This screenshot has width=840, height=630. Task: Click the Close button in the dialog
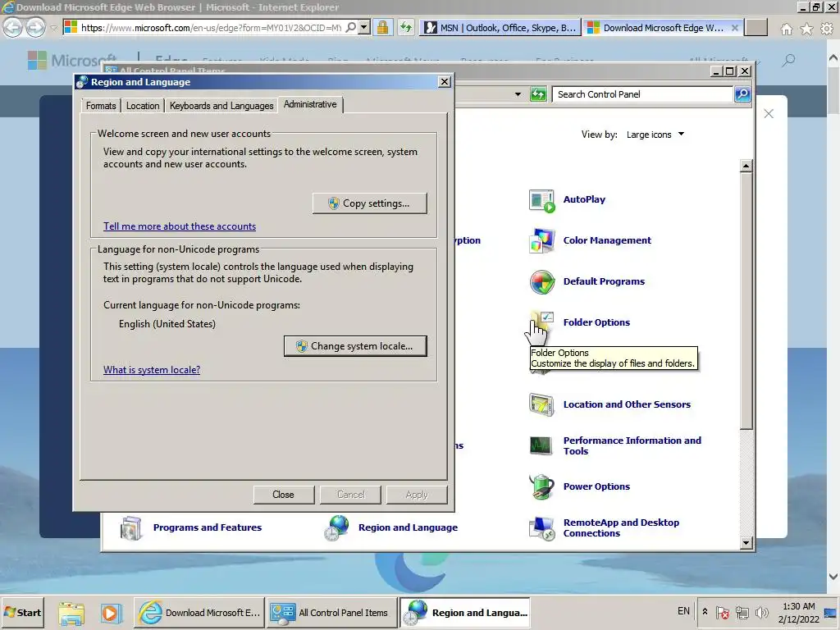coord(283,495)
